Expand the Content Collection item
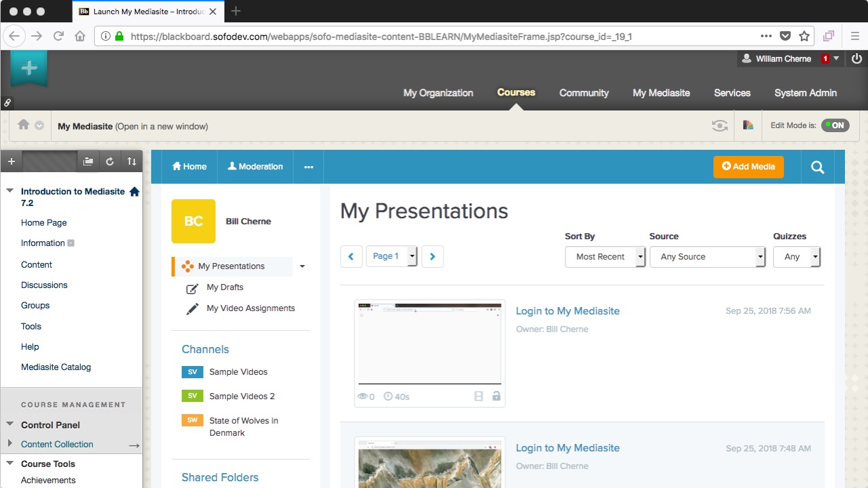This screenshot has width=868, height=488. pyautogui.click(x=9, y=443)
